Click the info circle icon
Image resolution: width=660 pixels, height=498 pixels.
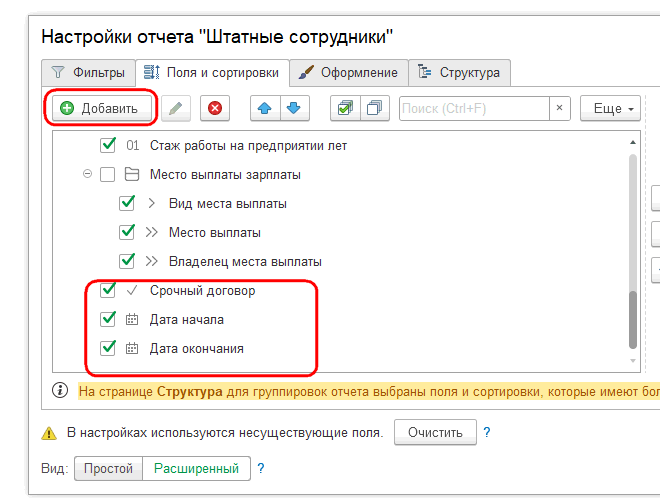(60, 390)
